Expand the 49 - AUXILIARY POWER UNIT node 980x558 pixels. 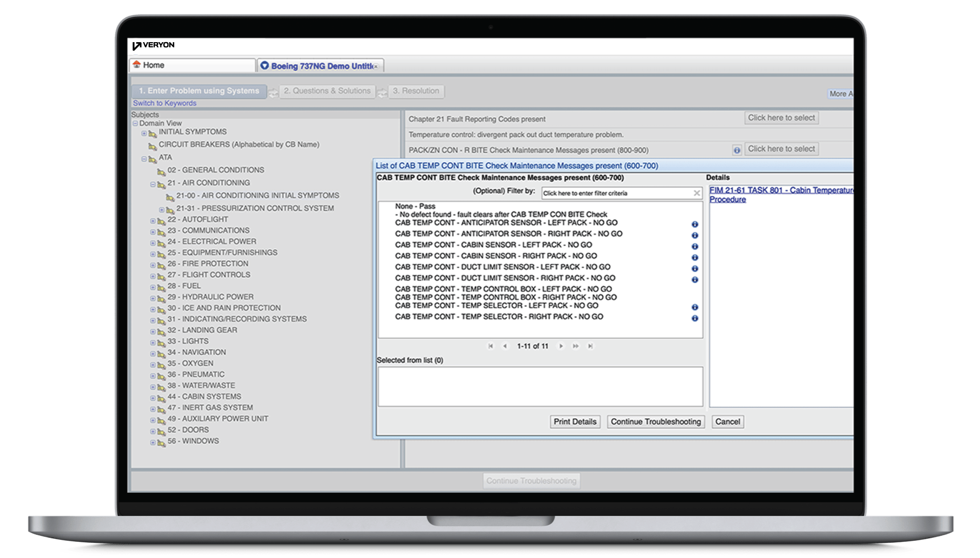click(x=153, y=420)
